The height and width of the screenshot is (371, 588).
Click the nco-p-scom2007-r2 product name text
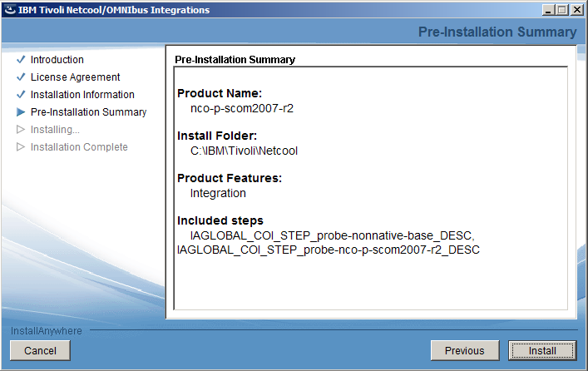click(x=242, y=108)
